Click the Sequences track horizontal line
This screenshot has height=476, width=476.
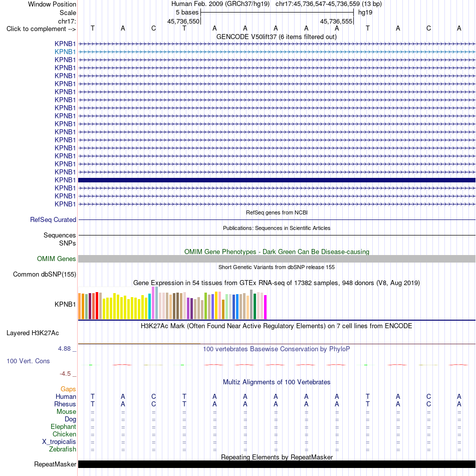[x=277, y=235]
